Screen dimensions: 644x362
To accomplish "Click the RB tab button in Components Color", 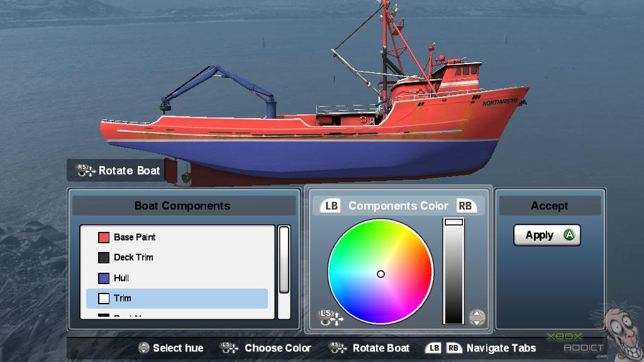I will pos(465,206).
